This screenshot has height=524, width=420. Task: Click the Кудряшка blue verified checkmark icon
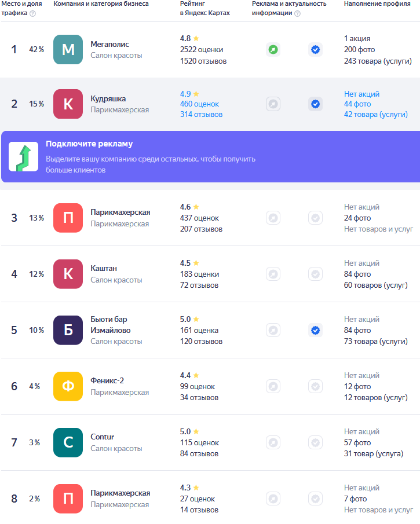click(315, 104)
